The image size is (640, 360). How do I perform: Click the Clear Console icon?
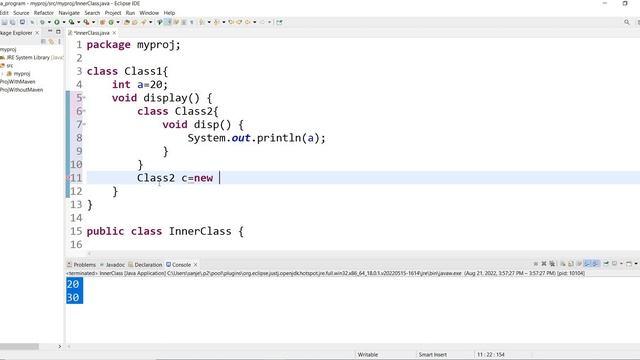pyautogui.click(x=562, y=264)
